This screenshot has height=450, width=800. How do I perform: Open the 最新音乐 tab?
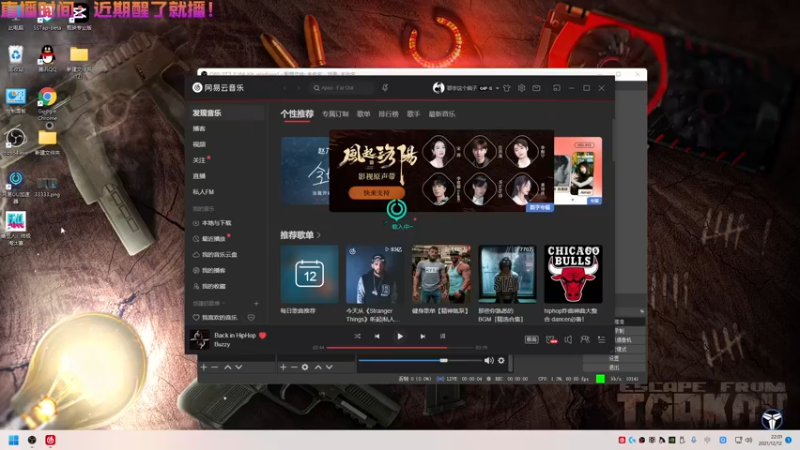[442, 114]
